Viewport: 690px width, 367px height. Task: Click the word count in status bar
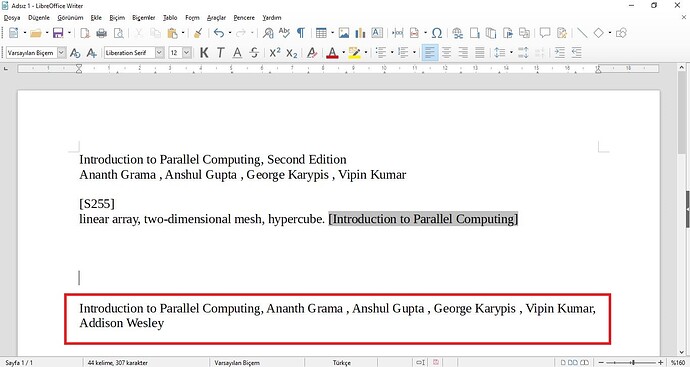[117, 363]
